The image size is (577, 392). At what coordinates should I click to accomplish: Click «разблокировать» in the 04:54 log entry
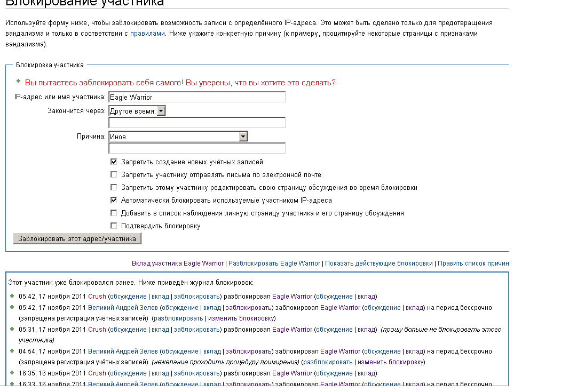tap(328, 362)
